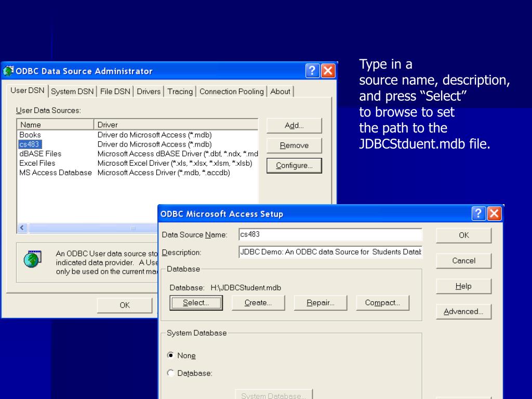This screenshot has width=532, height=399.
Task: Go to the Tracing tab
Action: pyautogui.click(x=180, y=91)
